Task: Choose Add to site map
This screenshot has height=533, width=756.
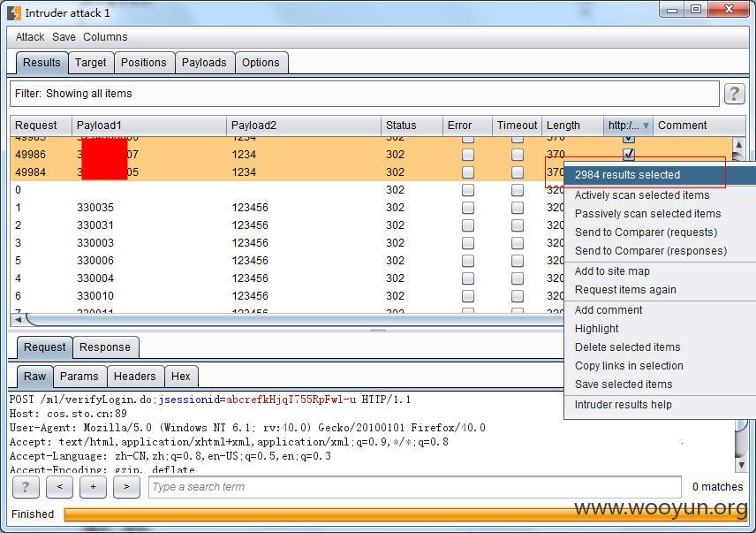Action: click(x=660, y=271)
